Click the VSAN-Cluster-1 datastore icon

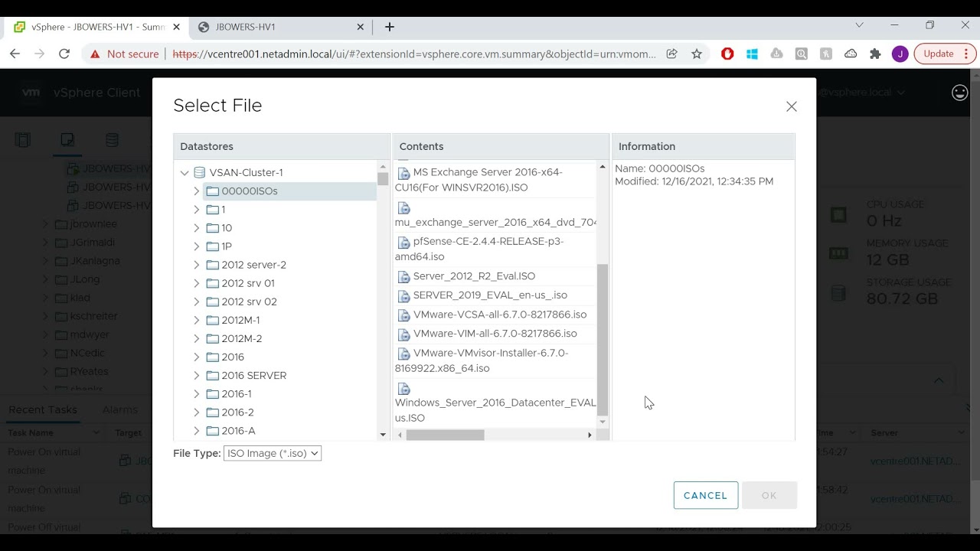(200, 173)
